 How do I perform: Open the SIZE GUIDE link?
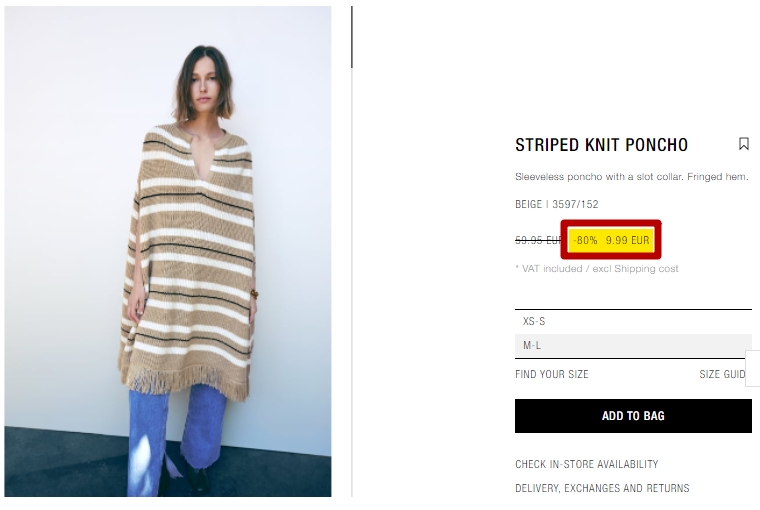pos(722,374)
